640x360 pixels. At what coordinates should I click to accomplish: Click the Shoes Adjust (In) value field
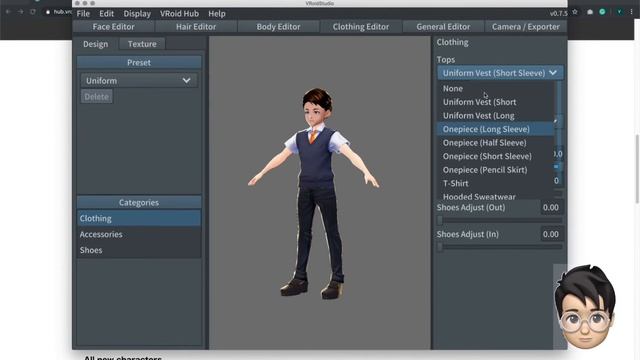click(x=551, y=234)
